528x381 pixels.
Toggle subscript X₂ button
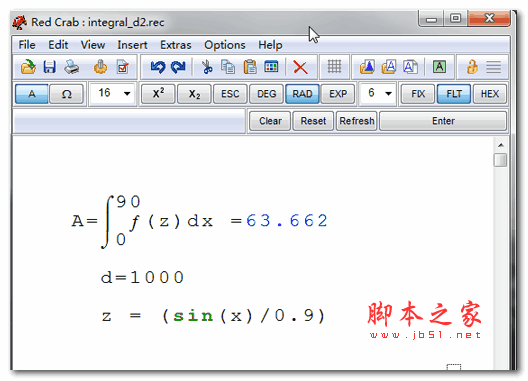click(194, 94)
